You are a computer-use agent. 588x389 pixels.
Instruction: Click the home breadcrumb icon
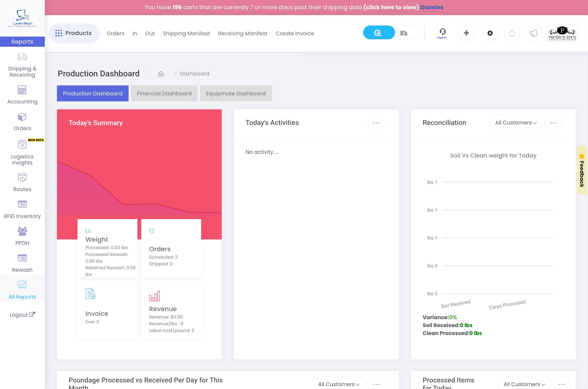point(161,74)
